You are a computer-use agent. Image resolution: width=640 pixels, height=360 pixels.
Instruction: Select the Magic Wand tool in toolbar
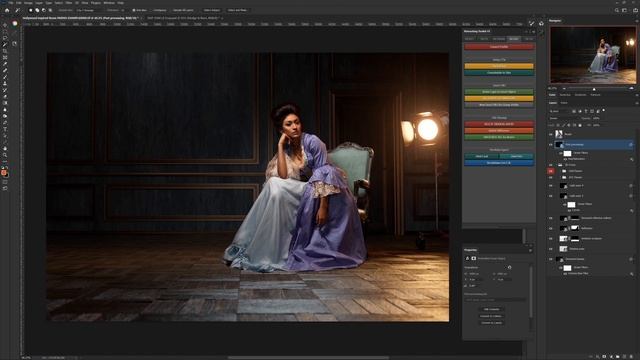coord(5,44)
